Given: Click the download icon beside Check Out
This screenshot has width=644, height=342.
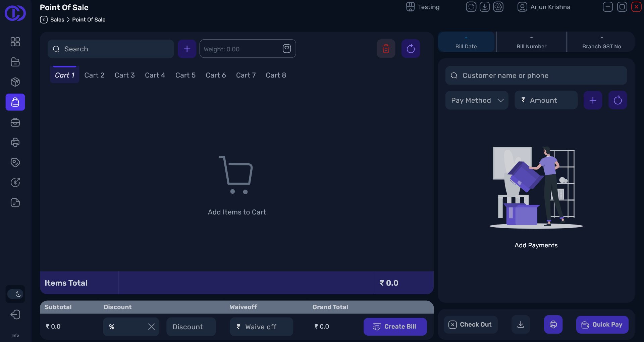Looking at the screenshot, I should click(x=521, y=325).
